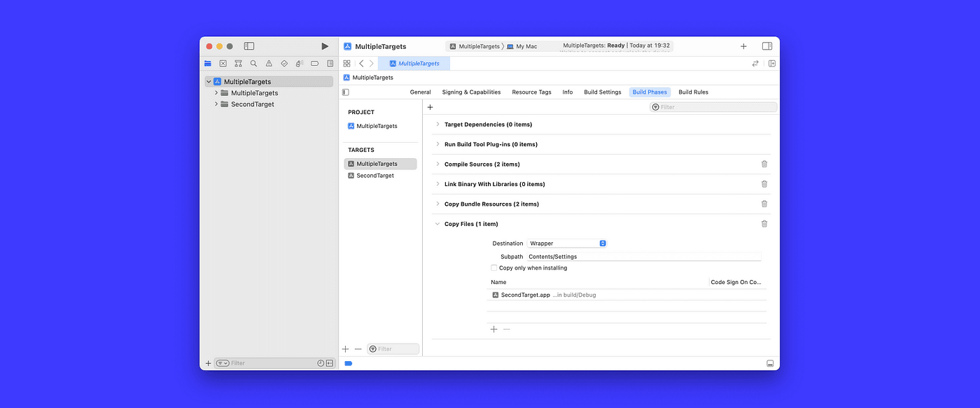Show the Report navigator list icon

330,63
